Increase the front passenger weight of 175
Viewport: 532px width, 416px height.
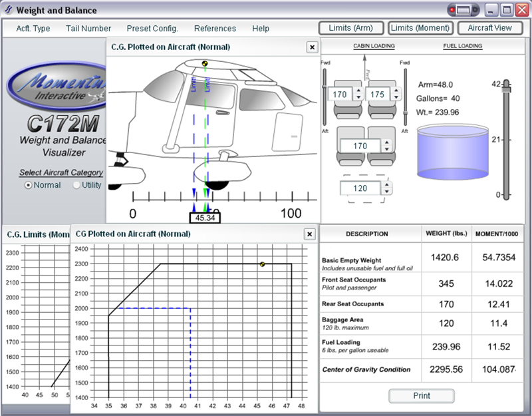click(396, 91)
